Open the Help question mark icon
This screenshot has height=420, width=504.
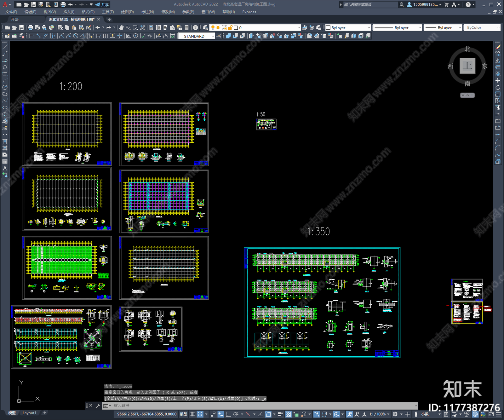(196, 28)
